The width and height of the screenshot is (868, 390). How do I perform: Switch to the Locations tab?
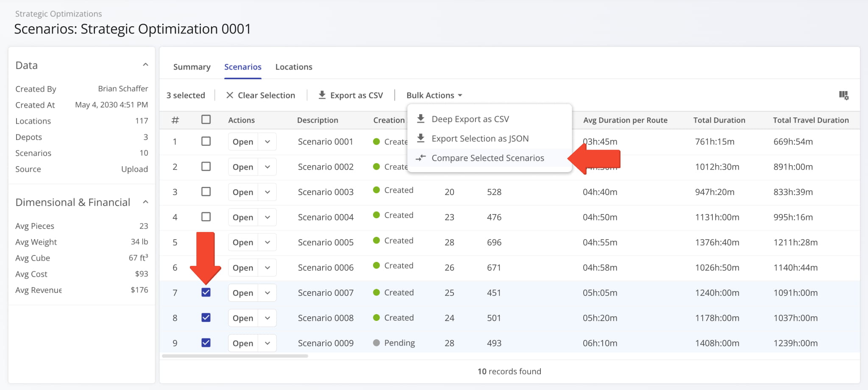point(294,67)
